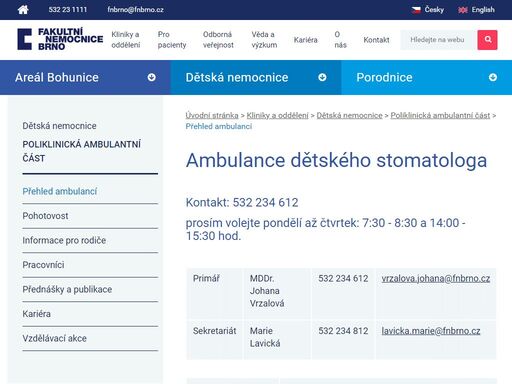Click the red search magnifier button
This screenshot has height=384, width=512.
(x=487, y=40)
